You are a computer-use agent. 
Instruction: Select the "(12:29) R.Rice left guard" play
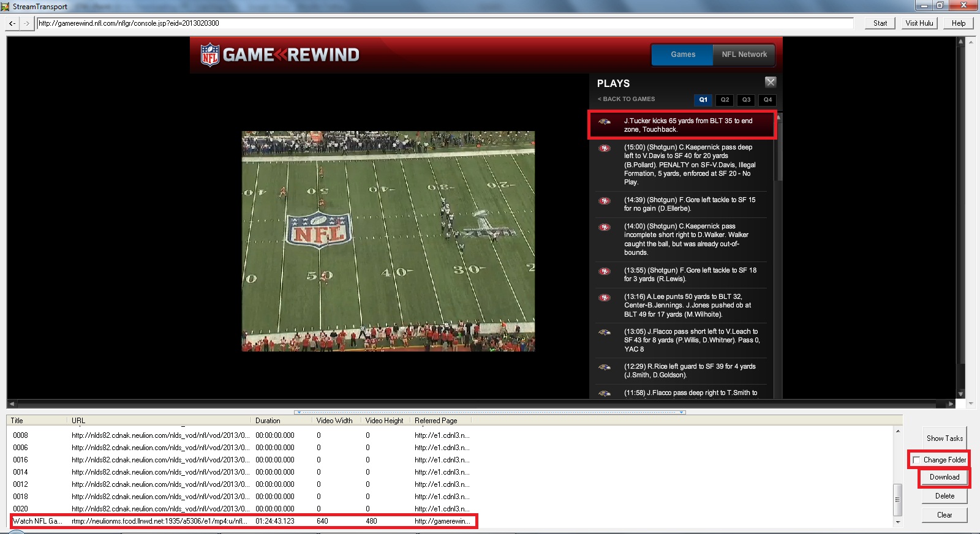[x=682, y=371]
